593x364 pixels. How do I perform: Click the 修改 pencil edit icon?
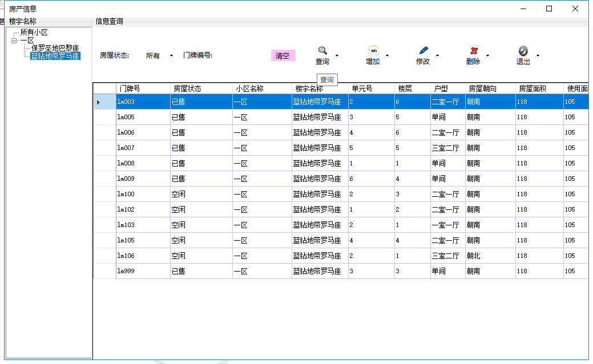pos(423,51)
